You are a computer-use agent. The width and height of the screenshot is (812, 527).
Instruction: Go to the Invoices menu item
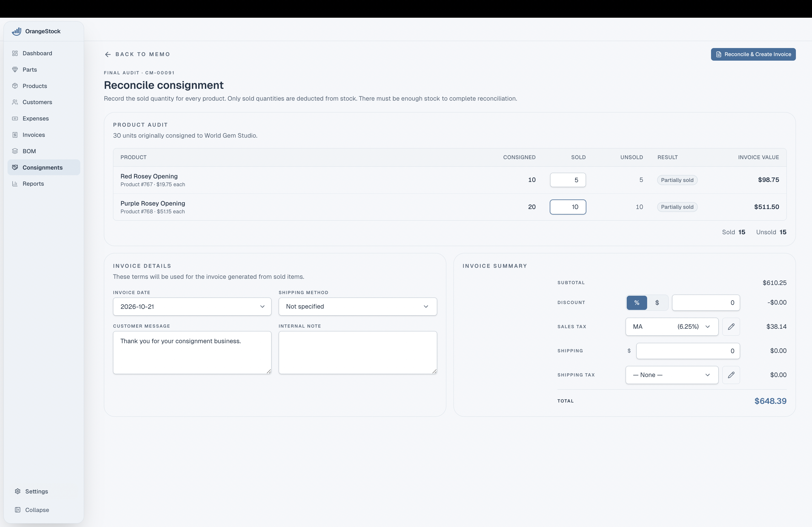pyautogui.click(x=44, y=135)
